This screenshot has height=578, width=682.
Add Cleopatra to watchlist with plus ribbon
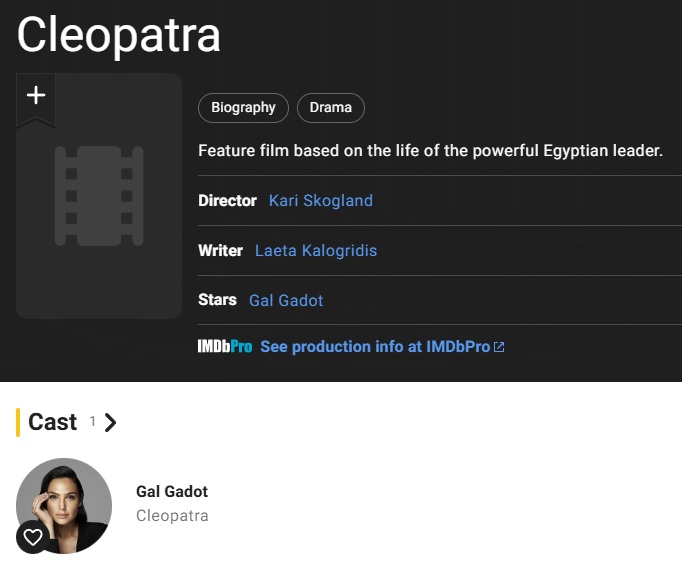(x=36, y=99)
